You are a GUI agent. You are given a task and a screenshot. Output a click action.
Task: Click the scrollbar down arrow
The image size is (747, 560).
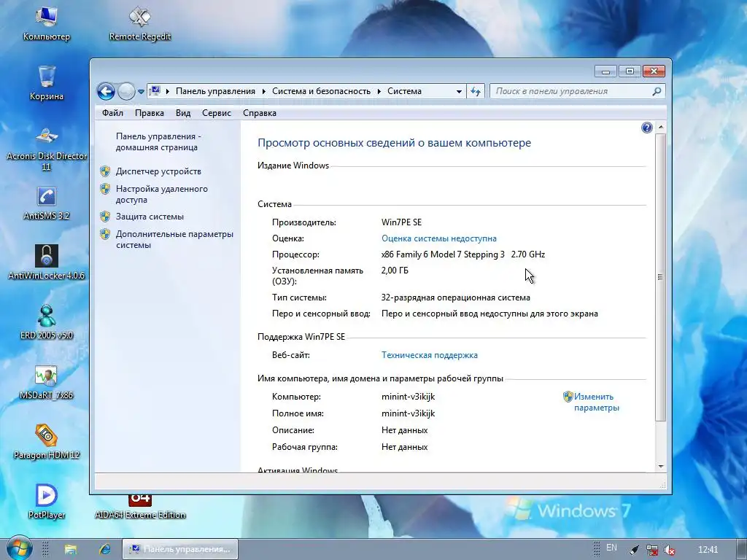[661, 467]
